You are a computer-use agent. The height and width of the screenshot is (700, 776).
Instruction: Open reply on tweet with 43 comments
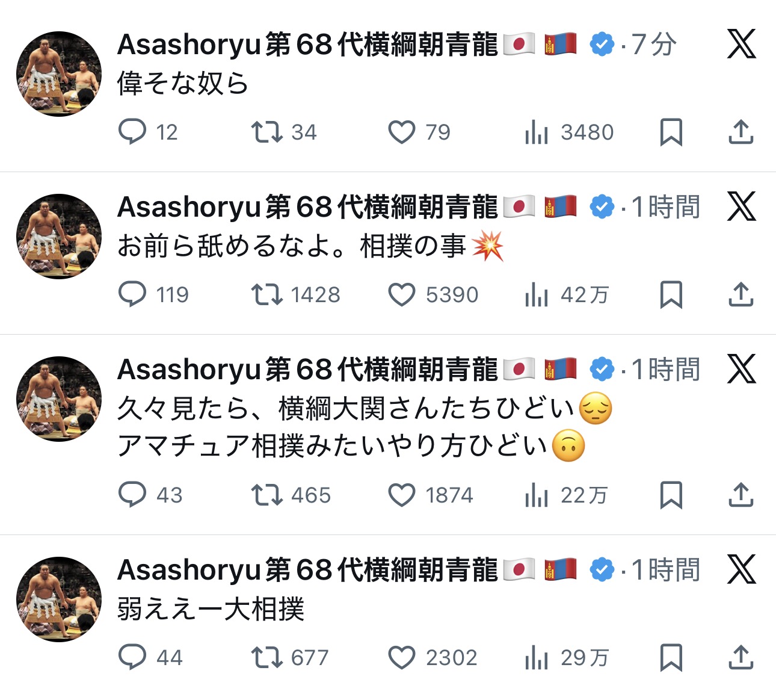[x=132, y=495]
